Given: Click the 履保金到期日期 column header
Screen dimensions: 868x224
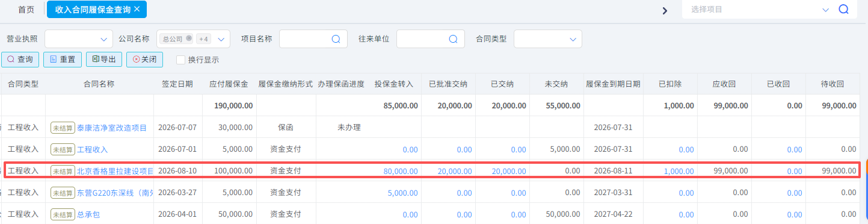Looking at the screenshot, I should coord(613,84).
